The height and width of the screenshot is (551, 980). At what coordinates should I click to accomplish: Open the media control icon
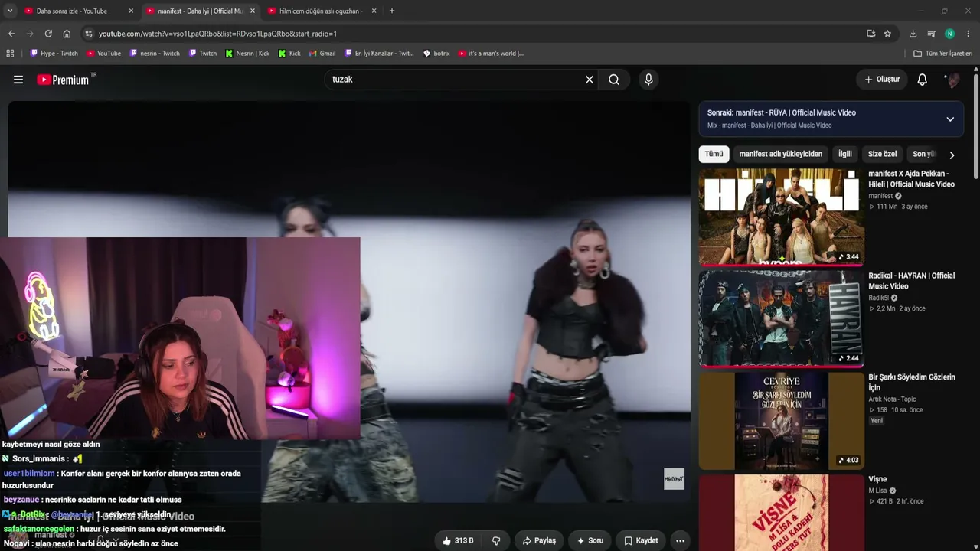click(931, 34)
